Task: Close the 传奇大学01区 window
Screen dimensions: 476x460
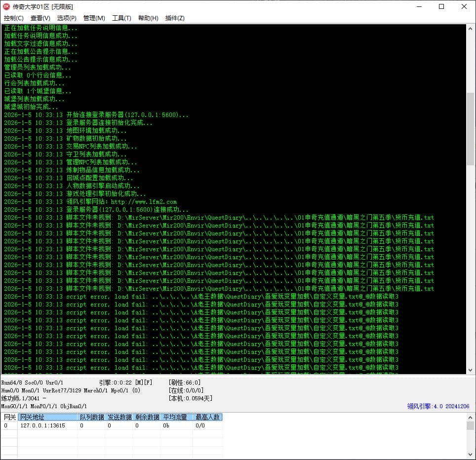Action: [464, 6]
